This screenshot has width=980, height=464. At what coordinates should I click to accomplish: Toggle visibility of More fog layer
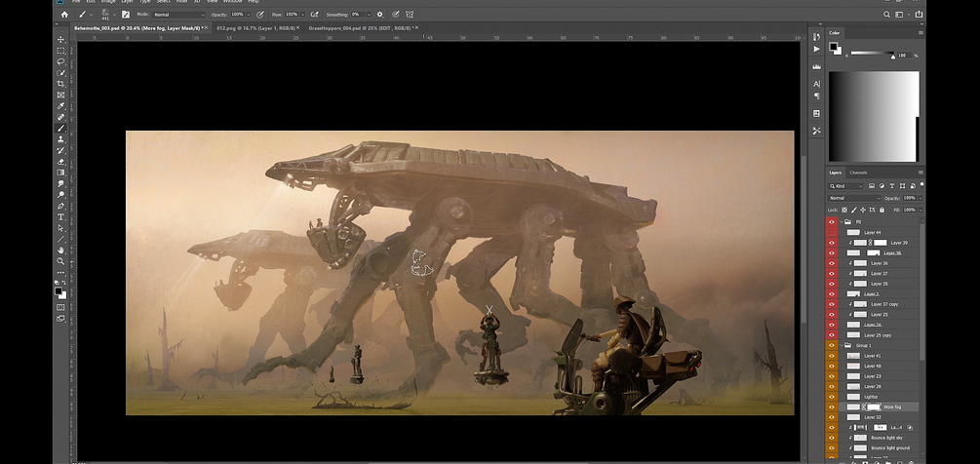(x=832, y=406)
